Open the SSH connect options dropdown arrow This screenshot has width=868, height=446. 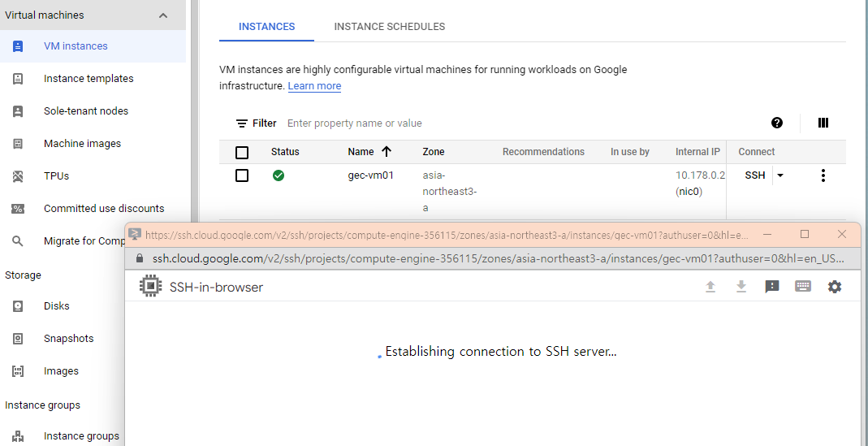pos(780,175)
